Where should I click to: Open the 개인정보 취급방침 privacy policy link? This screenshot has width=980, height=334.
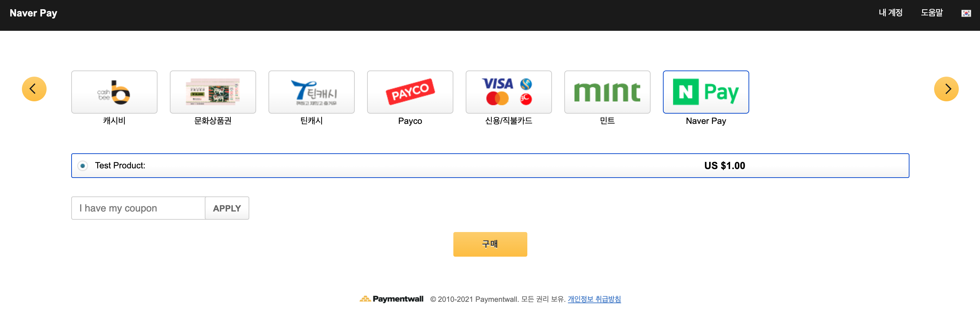point(594,299)
